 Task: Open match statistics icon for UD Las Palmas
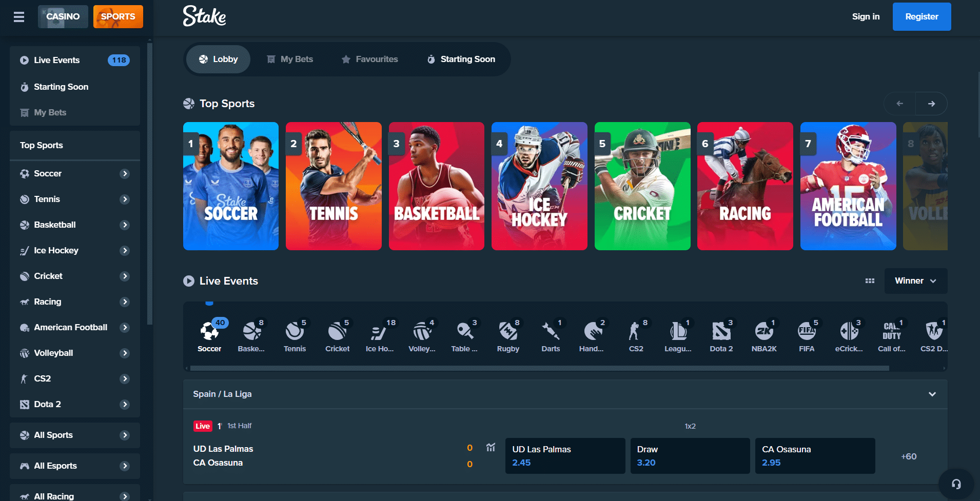tap(491, 447)
